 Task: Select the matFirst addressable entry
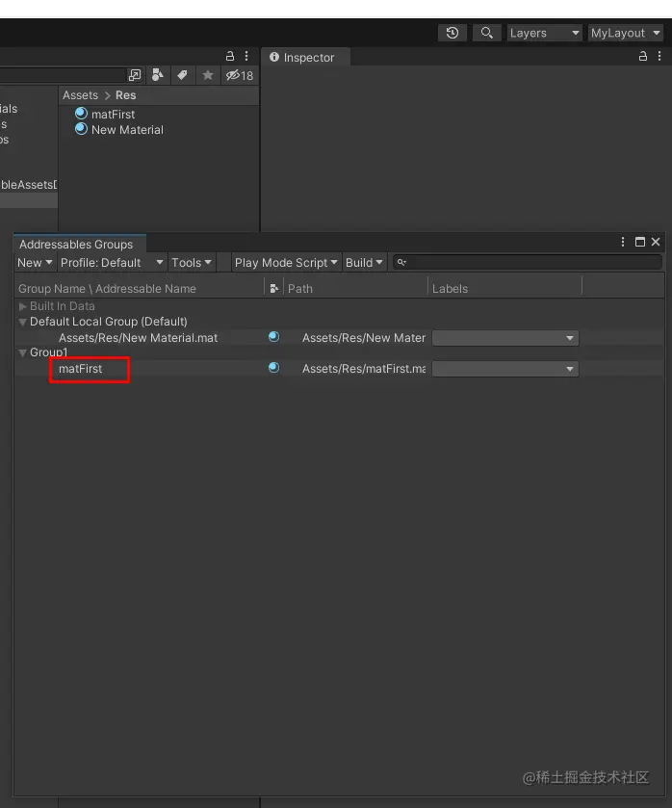(x=81, y=369)
